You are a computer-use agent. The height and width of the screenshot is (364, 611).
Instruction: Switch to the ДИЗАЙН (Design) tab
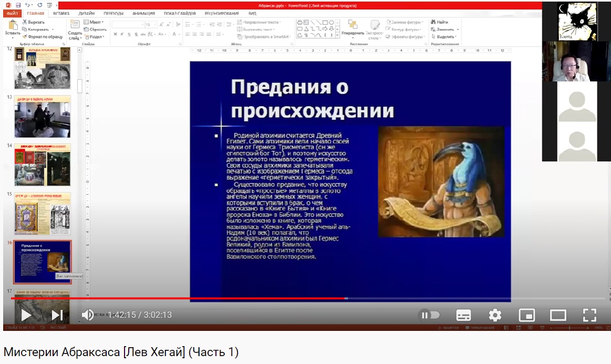[87, 13]
